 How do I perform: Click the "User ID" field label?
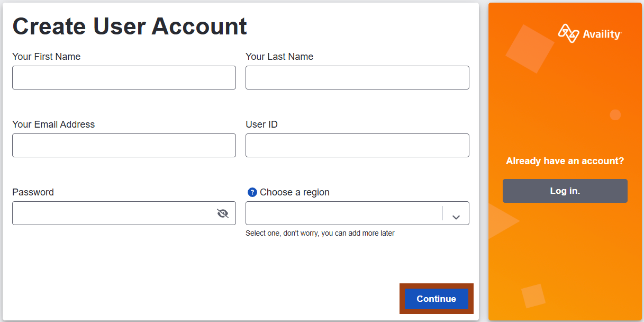[x=261, y=124]
